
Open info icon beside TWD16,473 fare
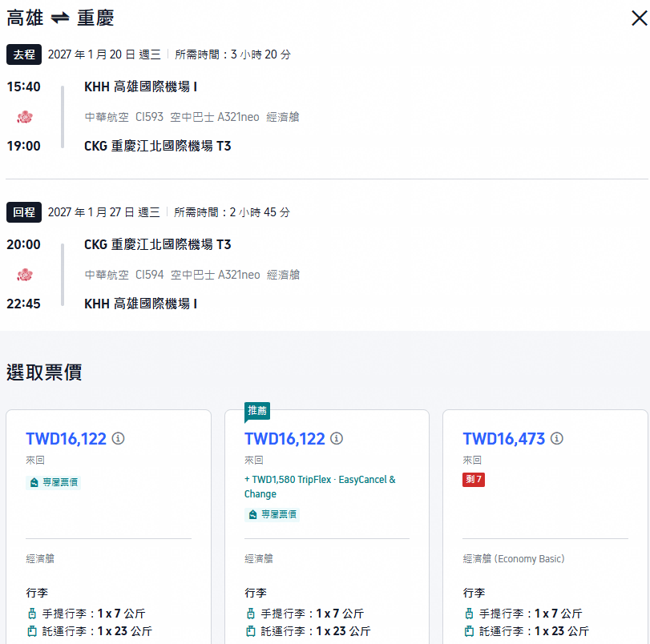click(x=557, y=438)
